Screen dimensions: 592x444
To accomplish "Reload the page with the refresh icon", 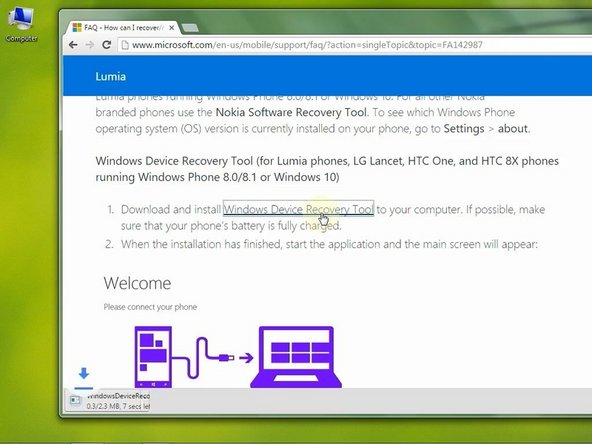I will coord(106,45).
